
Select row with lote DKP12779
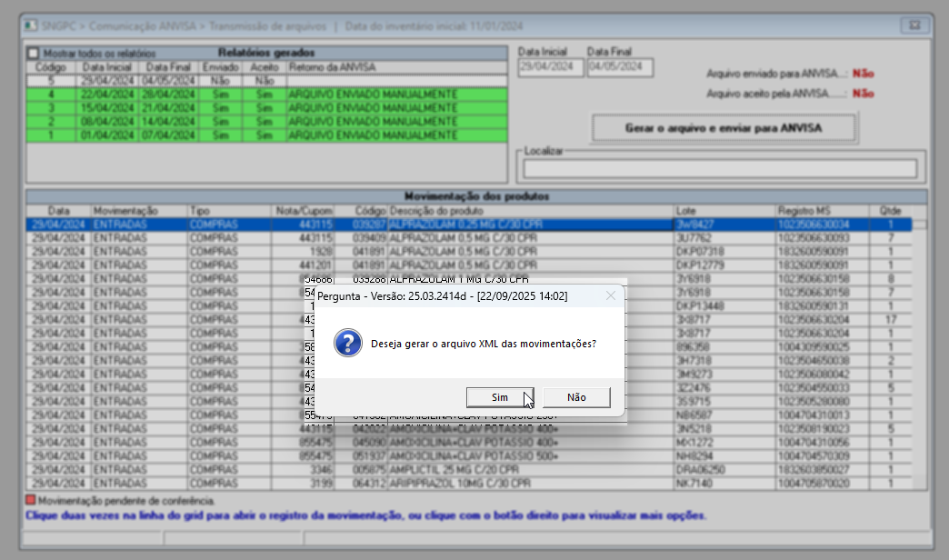pos(469,265)
